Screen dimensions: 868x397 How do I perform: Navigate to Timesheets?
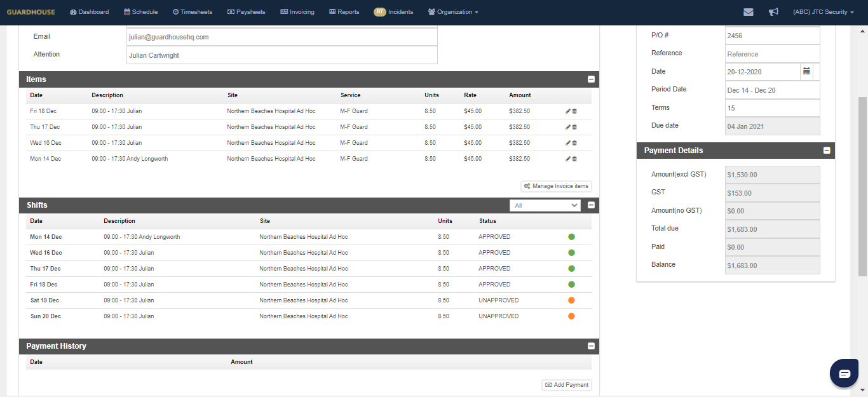click(x=193, y=12)
